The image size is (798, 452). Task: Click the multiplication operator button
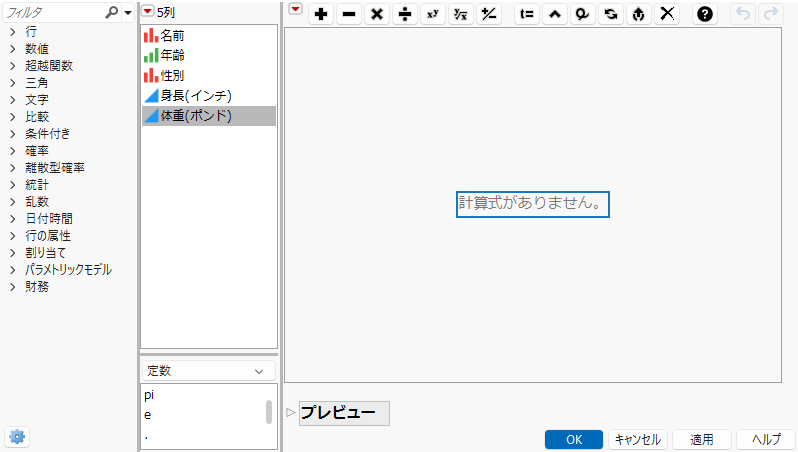point(377,14)
